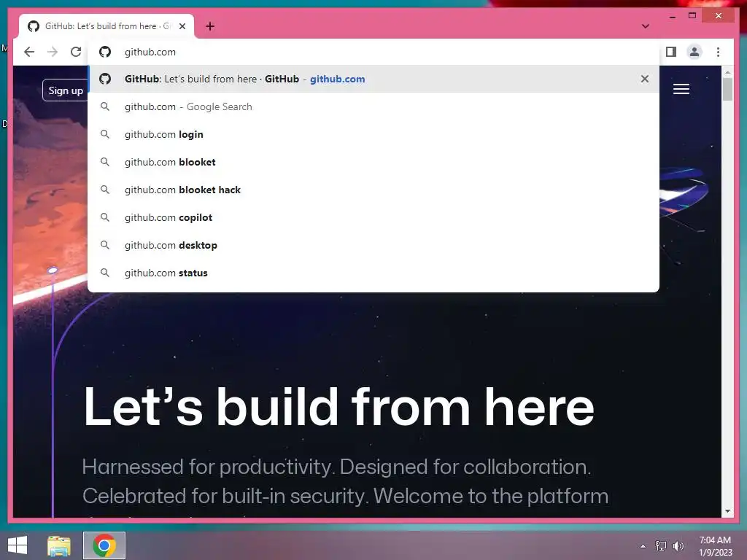
Task: Reload the page with the refresh icon
Action: pos(76,52)
